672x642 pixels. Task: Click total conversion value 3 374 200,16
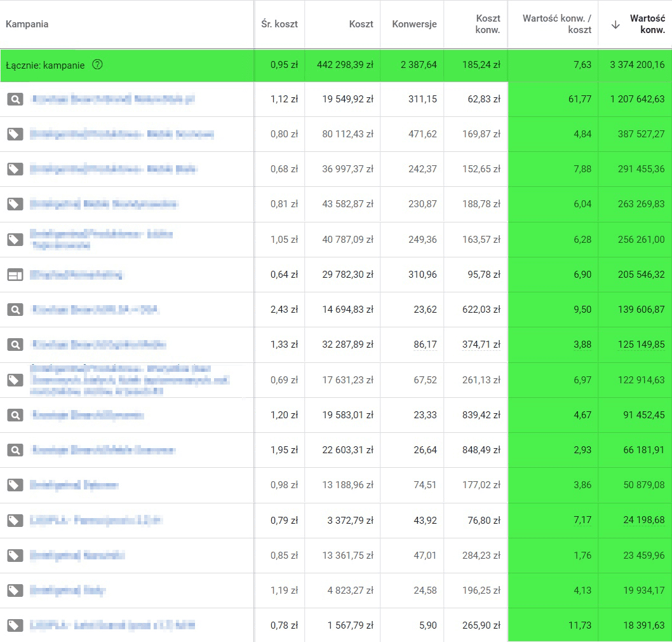click(637, 65)
